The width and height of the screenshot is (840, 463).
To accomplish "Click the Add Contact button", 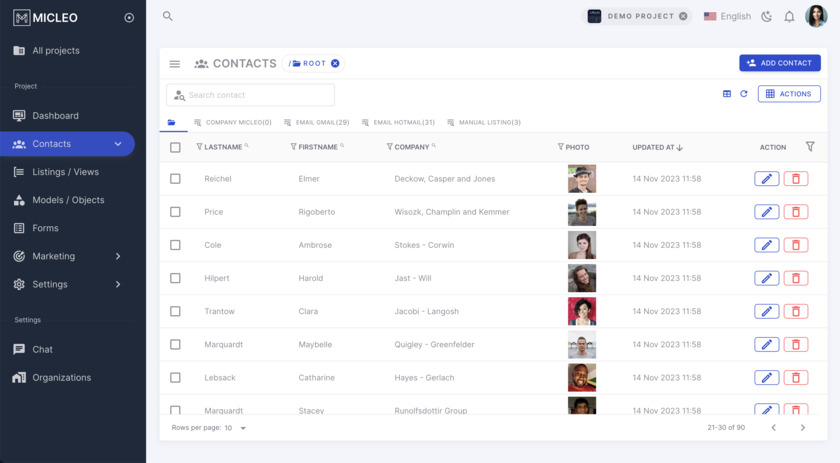I will coord(780,63).
